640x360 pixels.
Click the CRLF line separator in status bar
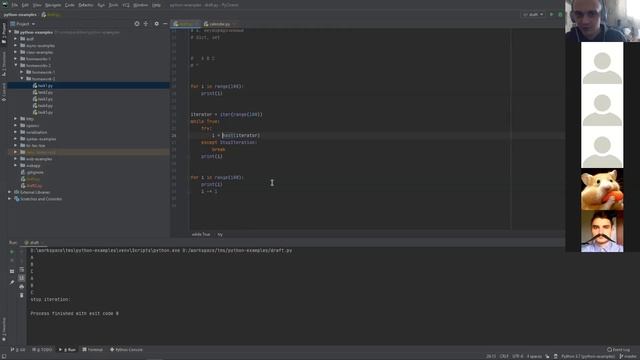[504, 356]
